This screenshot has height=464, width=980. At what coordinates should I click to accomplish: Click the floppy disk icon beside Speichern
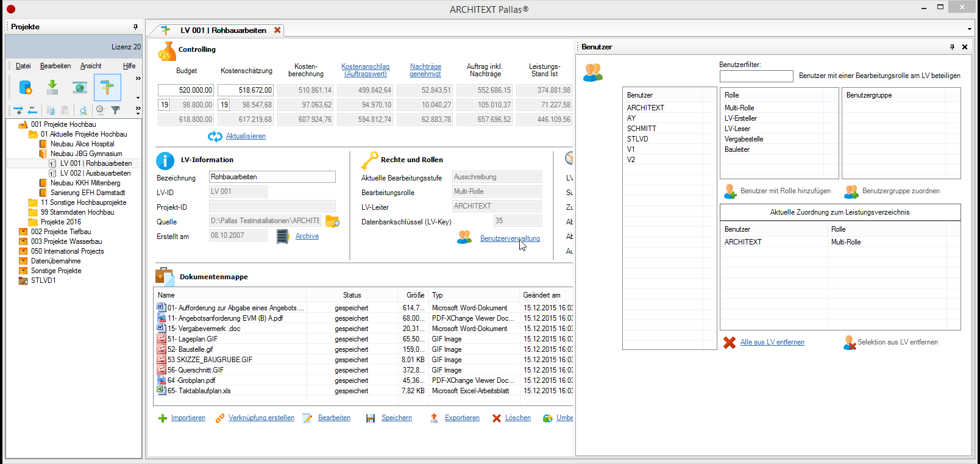pyautogui.click(x=371, y=418)
